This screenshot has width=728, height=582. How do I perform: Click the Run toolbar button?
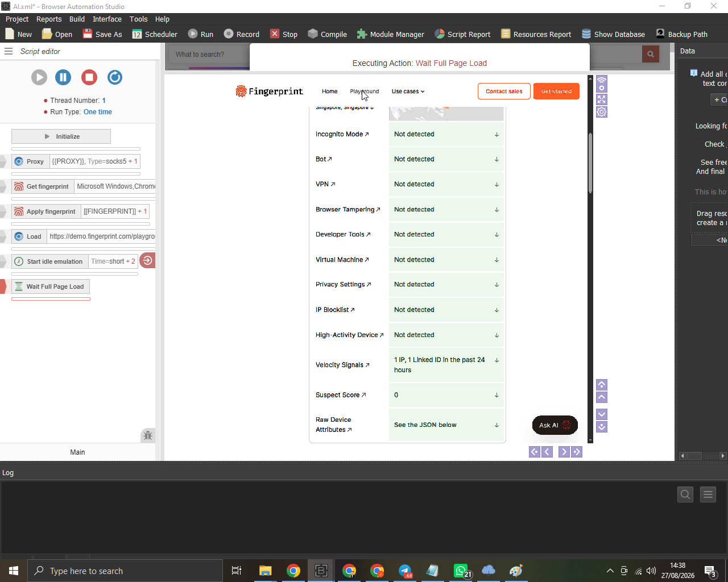coord(200,34)
